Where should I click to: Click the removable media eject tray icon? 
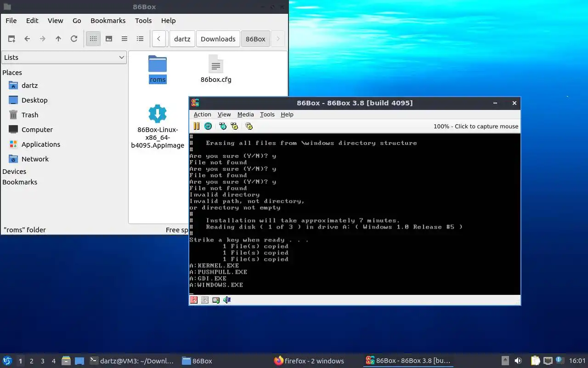505,361
